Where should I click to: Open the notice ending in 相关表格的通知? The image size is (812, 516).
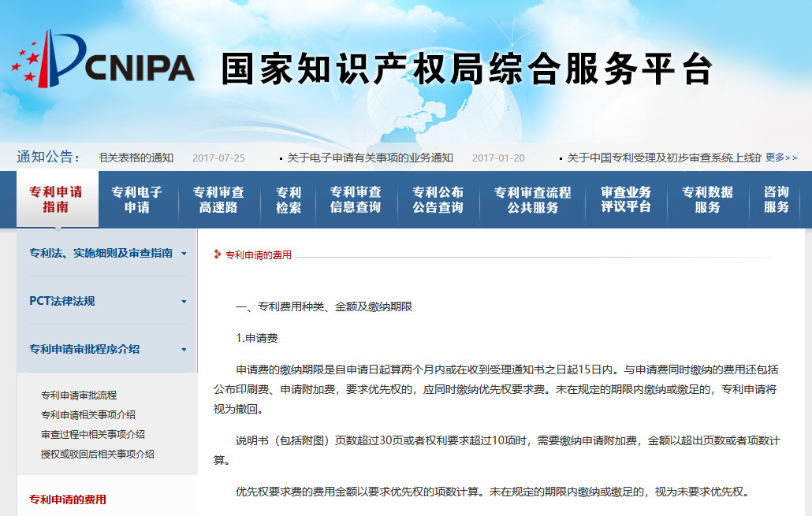(136, 158)
